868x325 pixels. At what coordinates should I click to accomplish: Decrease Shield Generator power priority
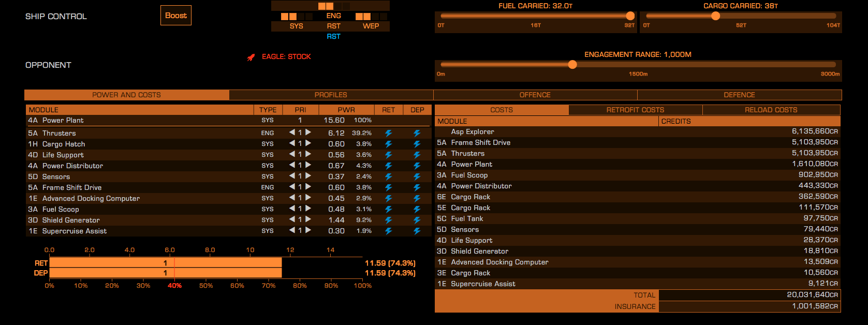pyautogui.click(x=292, y=219)
